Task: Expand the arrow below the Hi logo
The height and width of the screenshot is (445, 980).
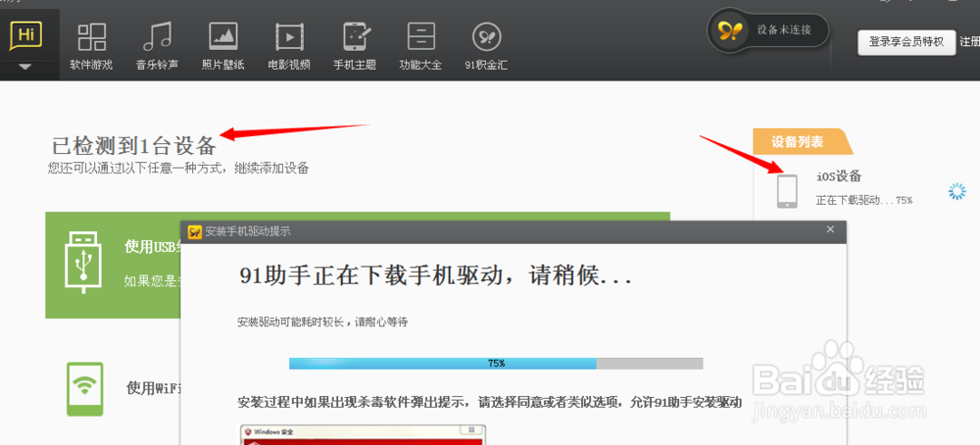Action: click(x=25, y=67)
